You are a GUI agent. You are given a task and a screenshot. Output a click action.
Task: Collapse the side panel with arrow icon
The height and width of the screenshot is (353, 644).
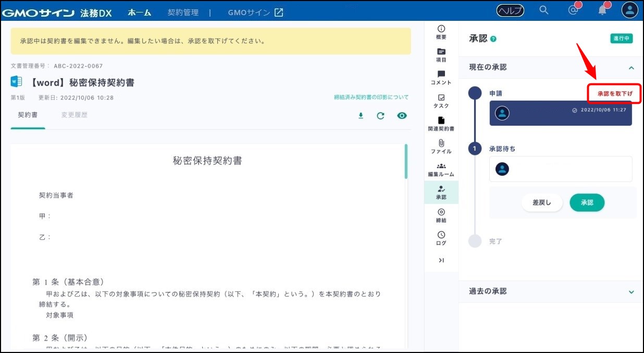tap(441, 260)
